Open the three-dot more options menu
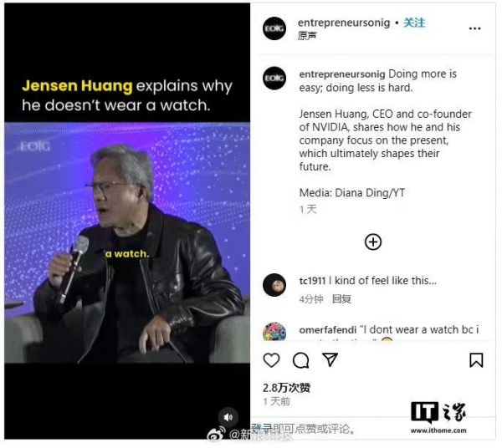This screenshot has height=448, width=502. click(474, 28)
